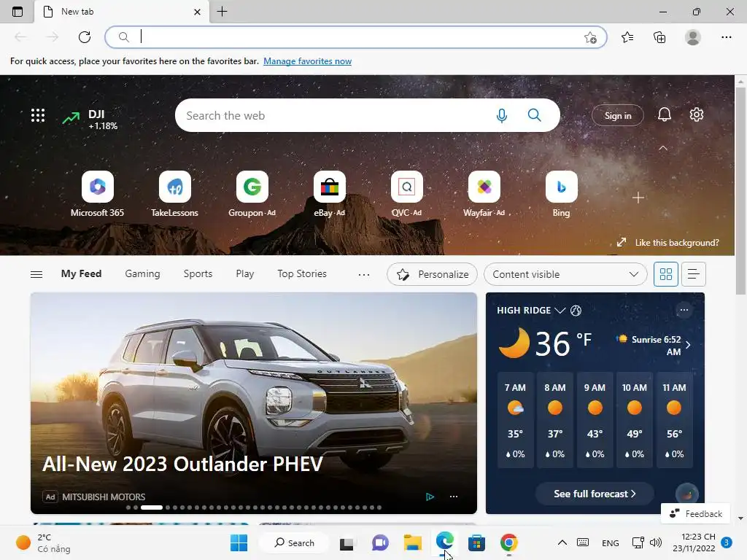
Task: Switch to the Top Stories tab
Action: coord(302,274)
